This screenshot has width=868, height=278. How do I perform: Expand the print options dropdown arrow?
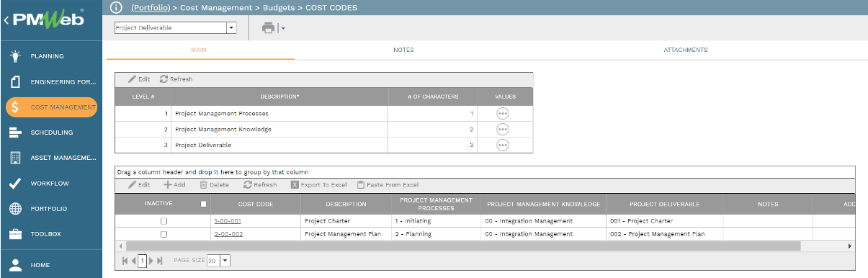(283, 28)
